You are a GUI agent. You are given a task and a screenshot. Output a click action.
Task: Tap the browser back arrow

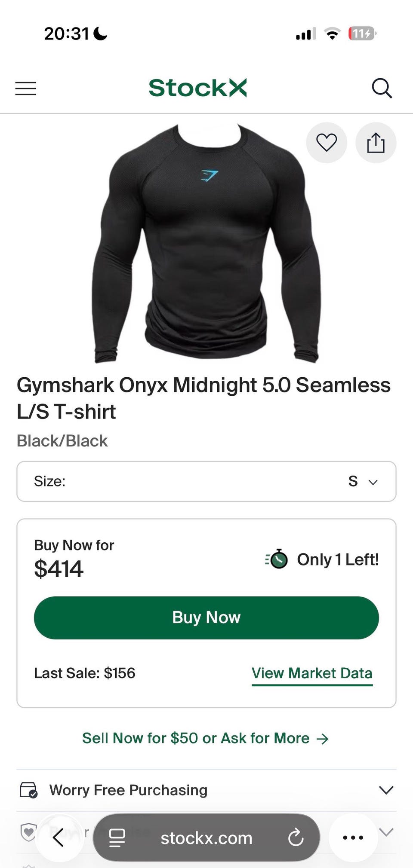[x=59, y=837]
